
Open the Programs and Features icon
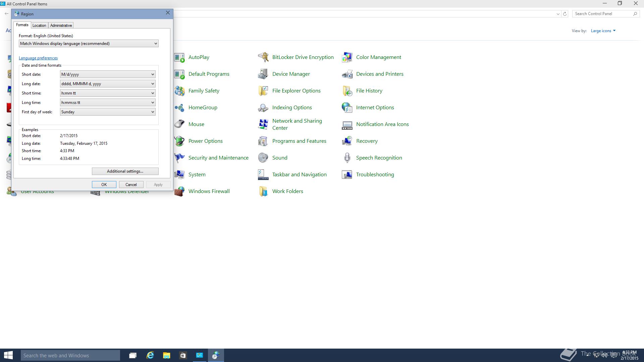point(263,141)
